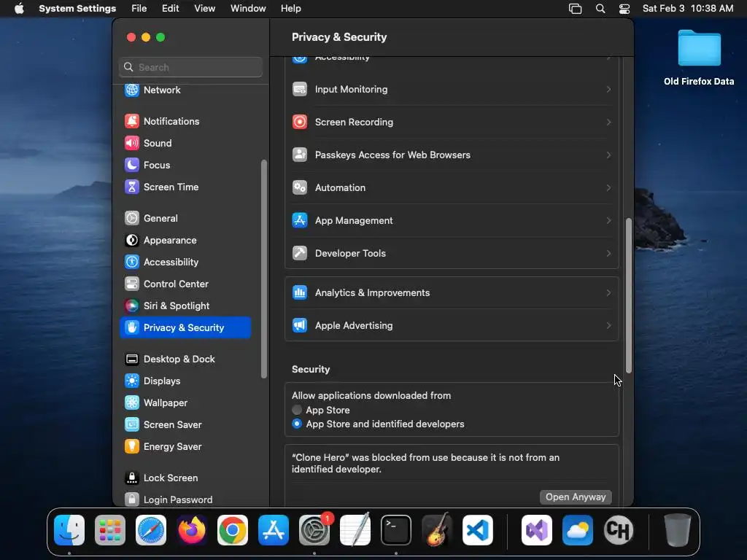Open Visual Studio Code from the Dock
Viewport: 747px width, 560px height.
click(x=478, y=530)
